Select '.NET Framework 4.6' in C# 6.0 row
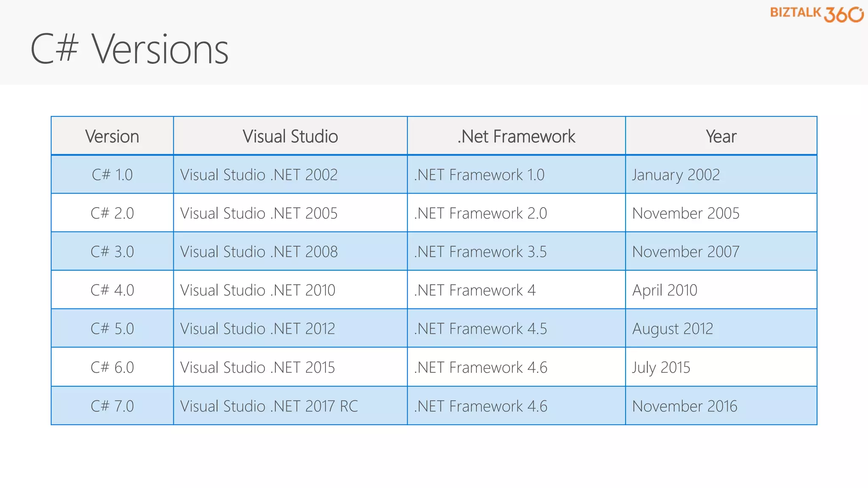The image size is (868, 488). [516, 367]
